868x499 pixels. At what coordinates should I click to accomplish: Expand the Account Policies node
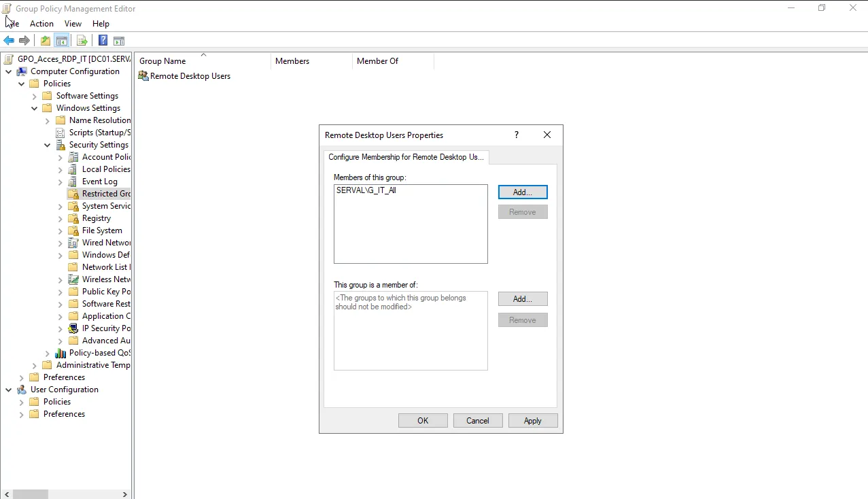[60, 157]
